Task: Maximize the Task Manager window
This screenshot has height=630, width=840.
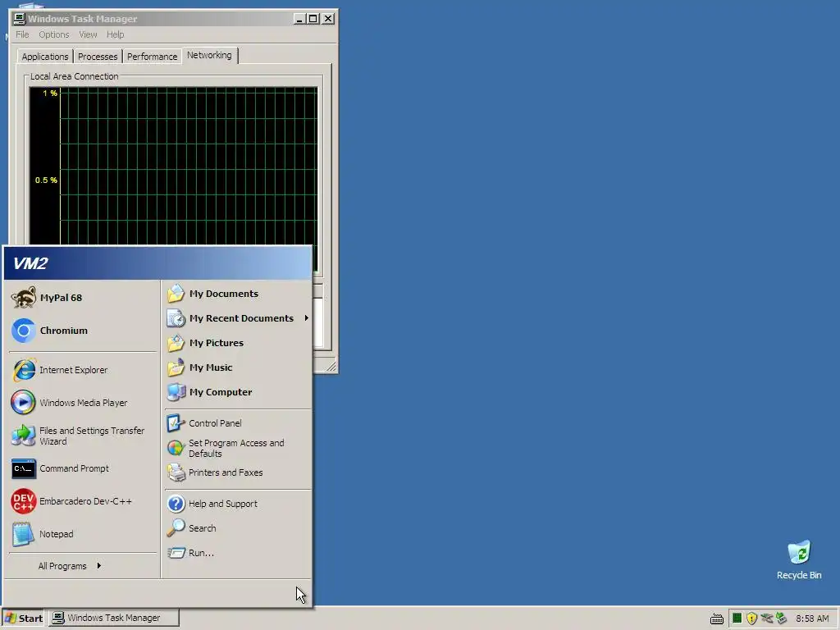Action: [x=313, y=19]
